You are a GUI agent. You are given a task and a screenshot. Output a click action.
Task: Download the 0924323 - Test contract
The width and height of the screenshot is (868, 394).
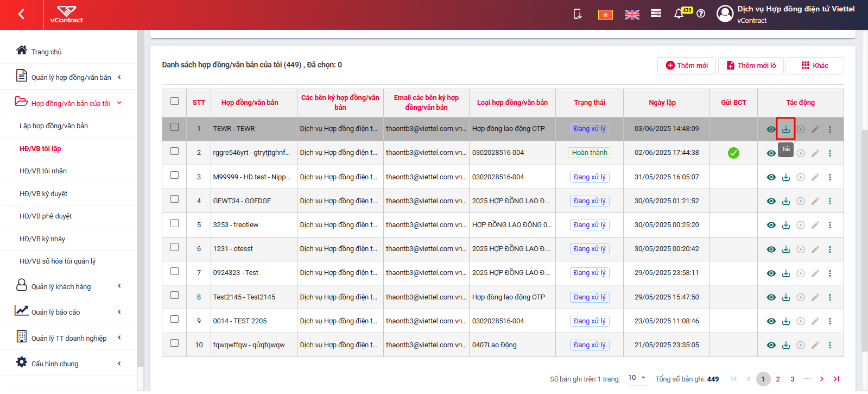(x=785, y=273)
